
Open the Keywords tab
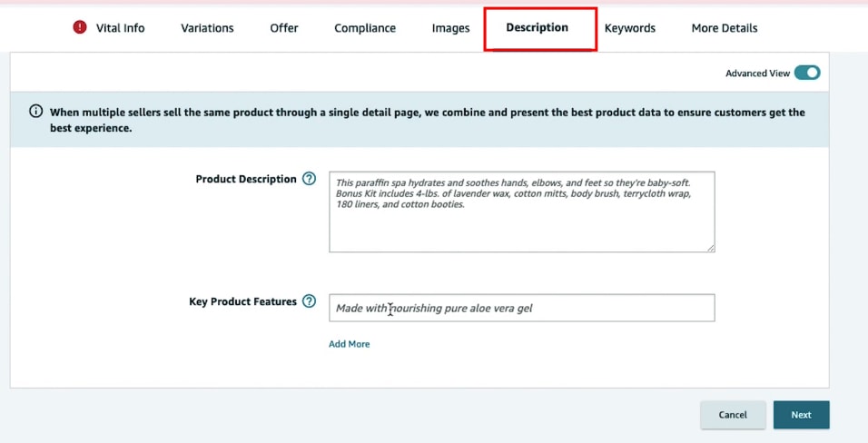[630, 28]
